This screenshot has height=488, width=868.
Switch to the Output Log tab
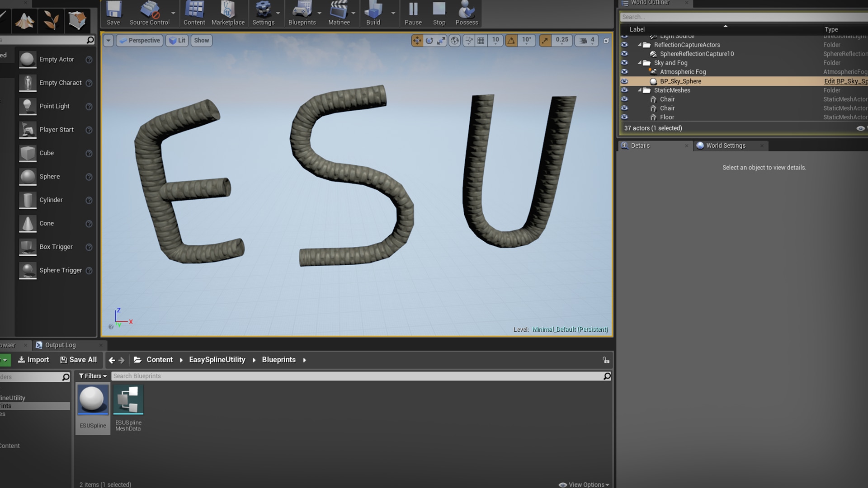point(60,345)
